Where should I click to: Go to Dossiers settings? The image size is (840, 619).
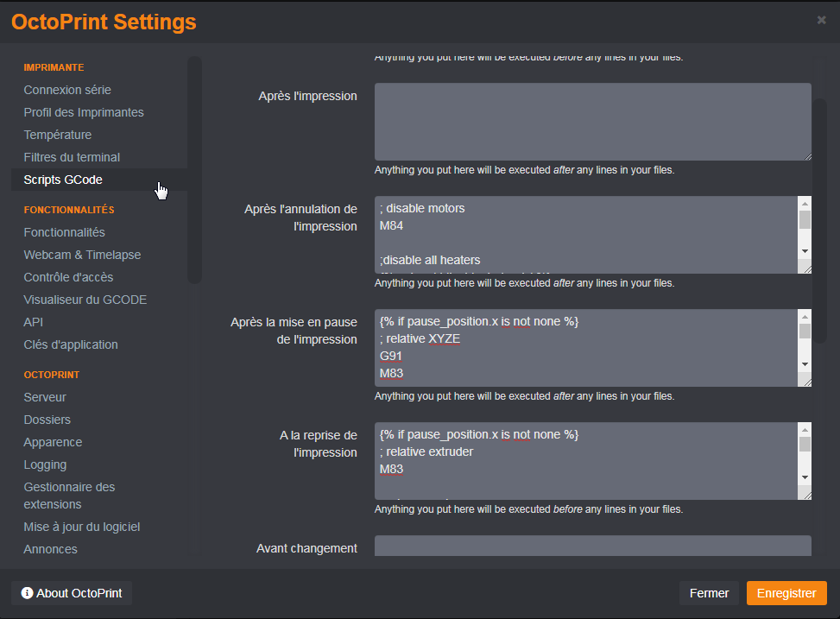click(47, 420)
